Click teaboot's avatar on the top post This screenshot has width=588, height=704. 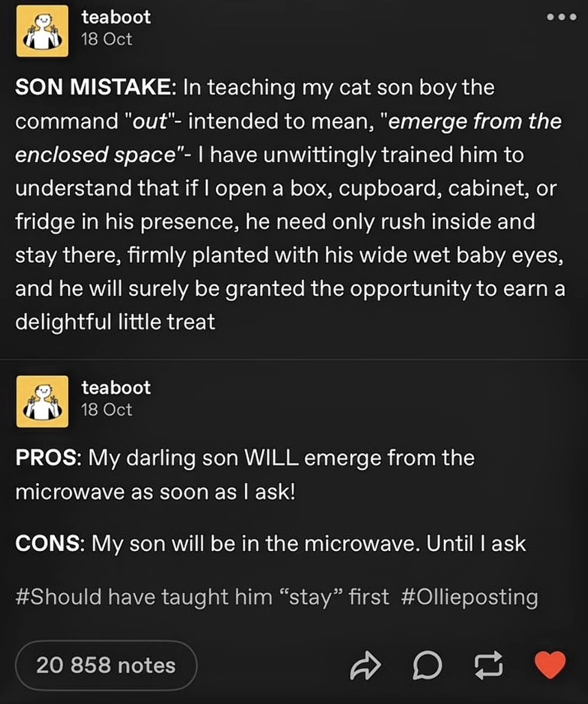tap(42, 31)
